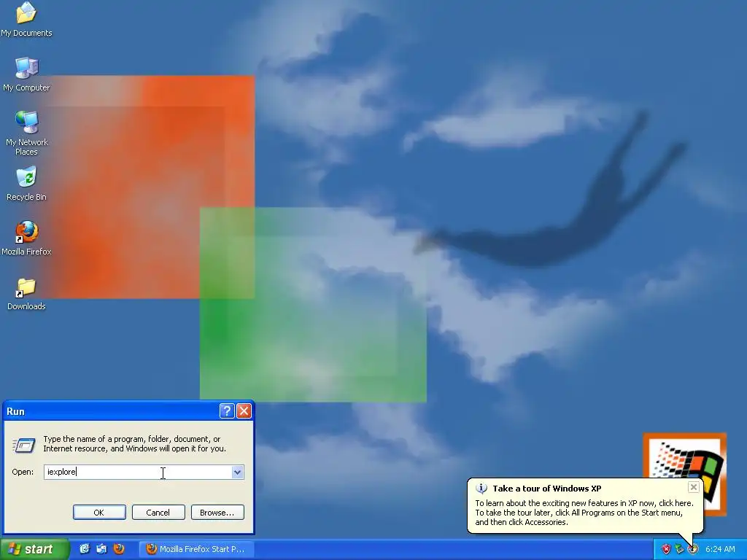747x560 pixels.
Task: Click the Run dialog help question mark button
Action: tap(227, 411)
